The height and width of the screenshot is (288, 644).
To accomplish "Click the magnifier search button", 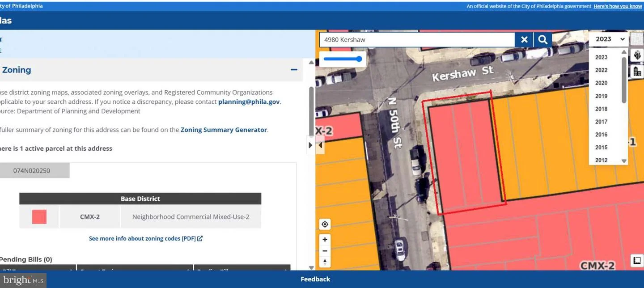I will coord(542,40).
